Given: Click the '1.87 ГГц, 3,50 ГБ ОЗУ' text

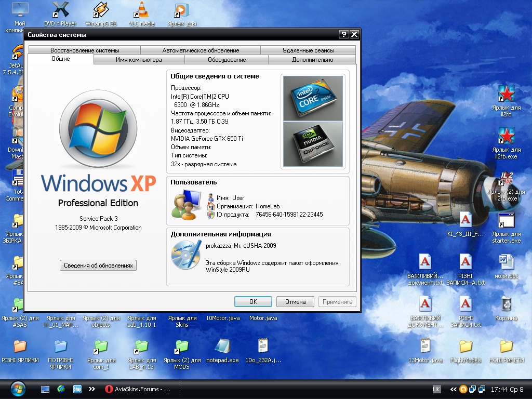Looking at the screenshot, I should [199, 122].
